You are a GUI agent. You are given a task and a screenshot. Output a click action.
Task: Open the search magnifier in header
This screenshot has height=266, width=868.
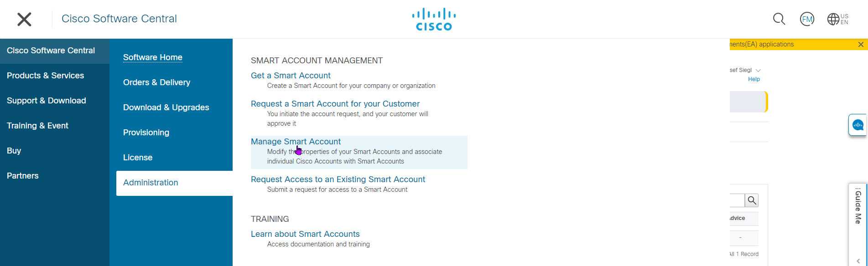(x=779, y=19)
